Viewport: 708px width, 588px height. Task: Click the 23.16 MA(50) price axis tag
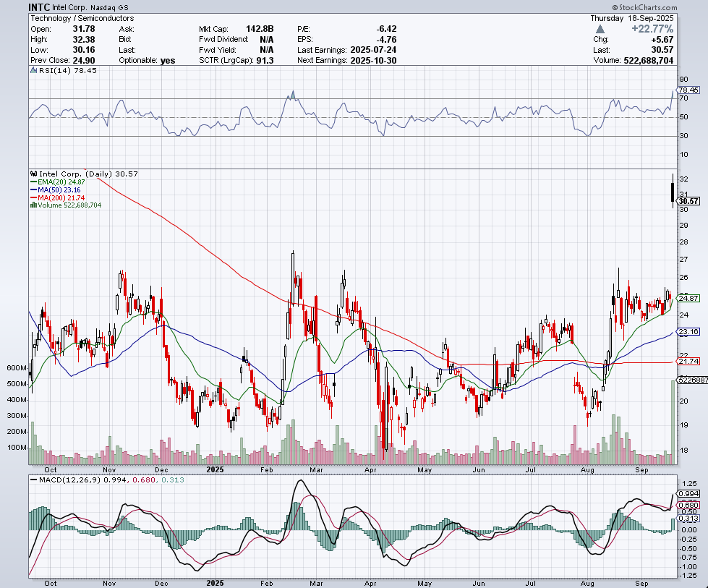(688, 332)
